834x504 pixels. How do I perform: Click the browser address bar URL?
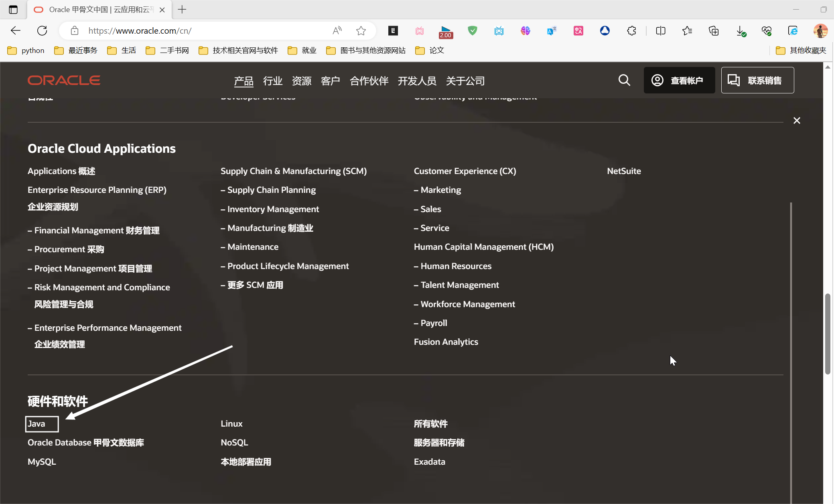(140, 30)
